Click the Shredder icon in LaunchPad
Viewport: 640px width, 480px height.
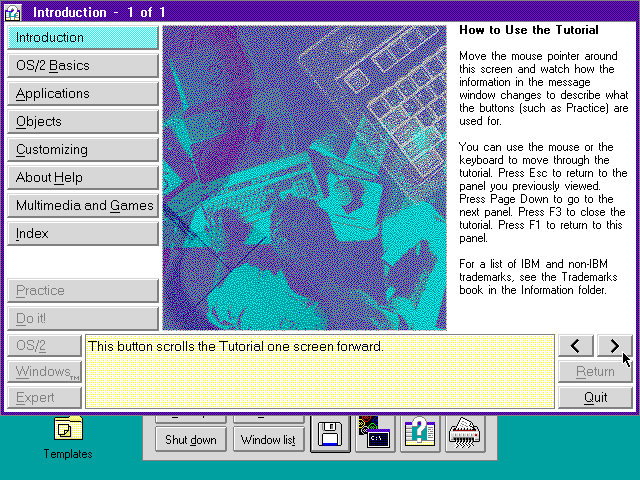coord(465,433)
